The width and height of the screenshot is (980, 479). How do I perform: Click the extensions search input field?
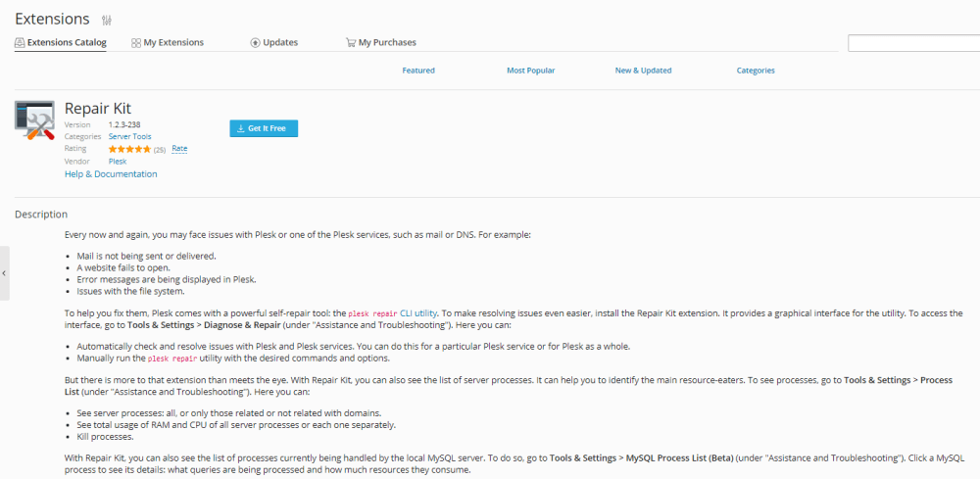(x=912, y=43)
